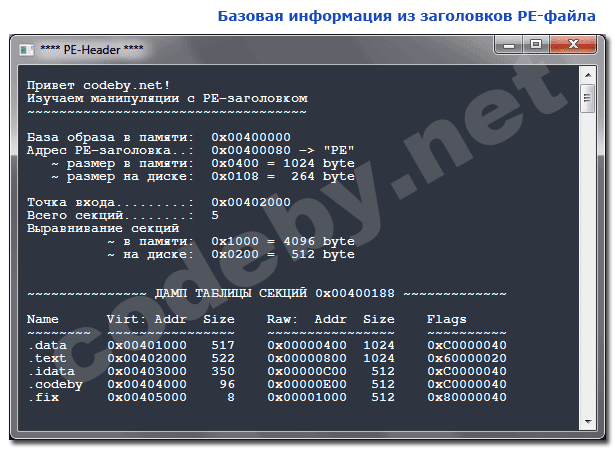The height and width of the screenshot is (452, 615).
Task: Maximize the PE-Header console window
Action: pyautogui.click(x=536, y=45)
